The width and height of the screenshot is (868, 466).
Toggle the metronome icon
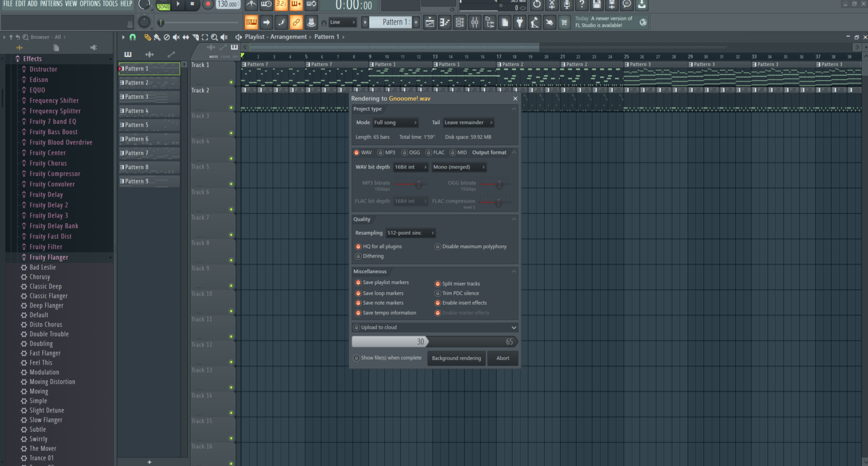251,5
